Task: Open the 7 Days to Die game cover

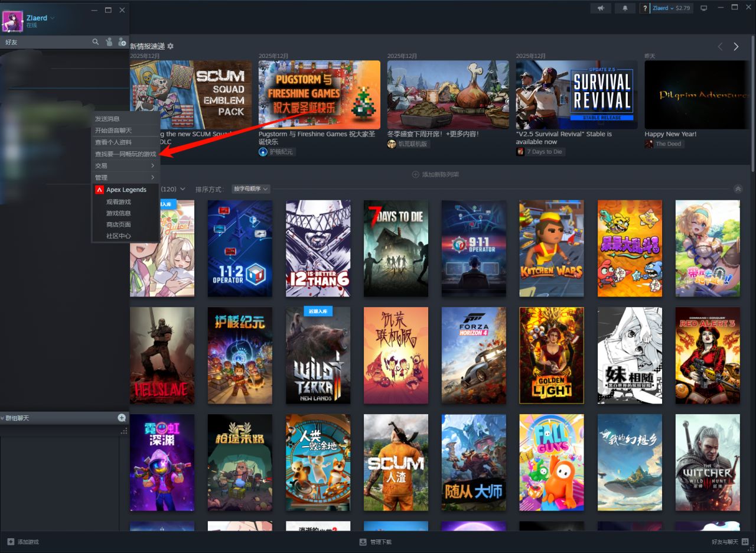Action: [x=396, y=248]
